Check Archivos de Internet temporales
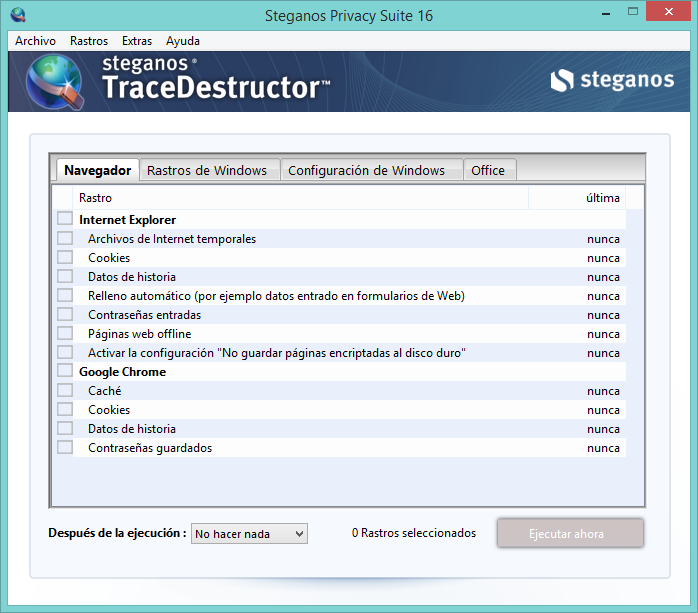Screen dimensions: 698x613 click(65, 238)
